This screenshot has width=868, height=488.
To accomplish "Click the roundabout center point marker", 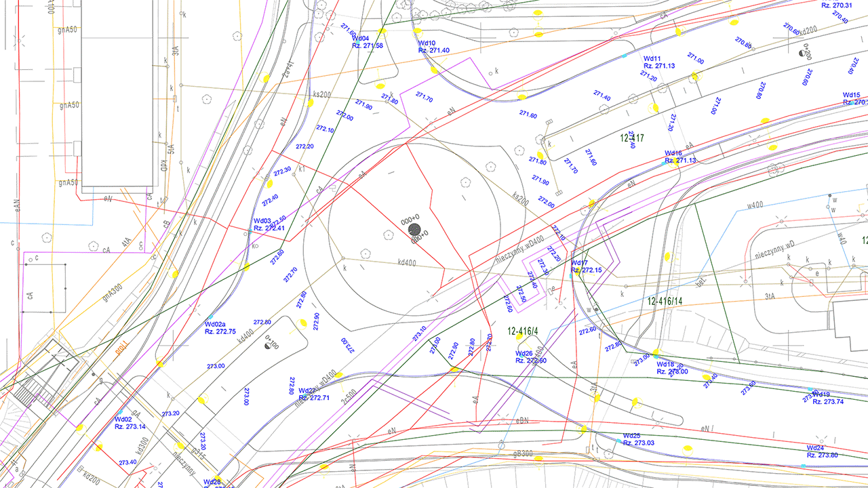I will (x=414, y=230).
